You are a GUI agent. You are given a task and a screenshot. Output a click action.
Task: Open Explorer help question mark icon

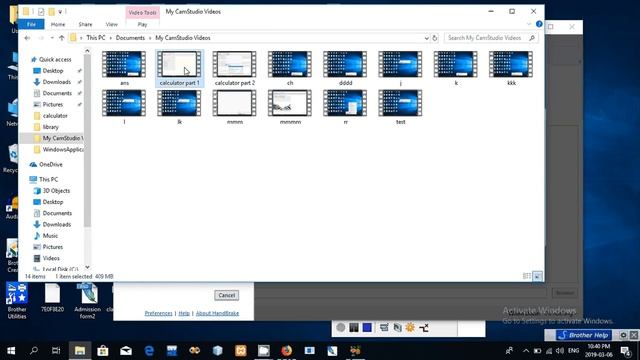pyautogui.click(x=539, y=24)
